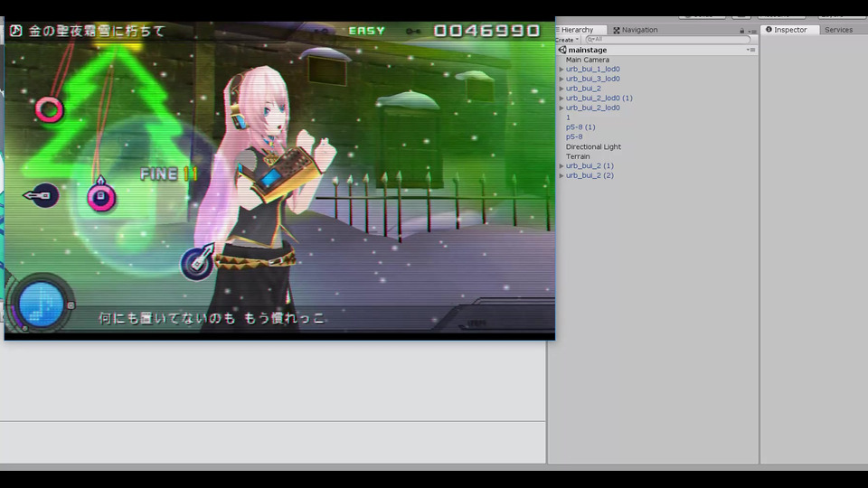Viewport: 868px width, 488px height.
Task: Click the blue song energy gauge
Action: [x=41, y=304]
